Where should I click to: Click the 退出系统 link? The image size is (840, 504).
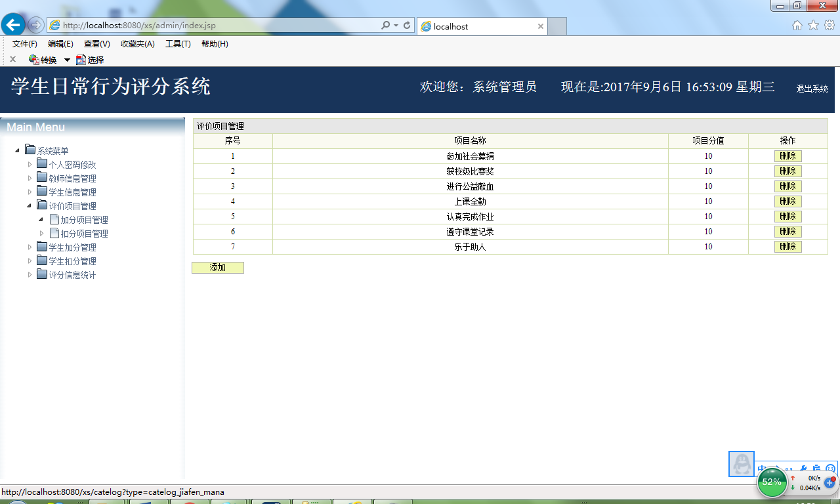point(812,89)
